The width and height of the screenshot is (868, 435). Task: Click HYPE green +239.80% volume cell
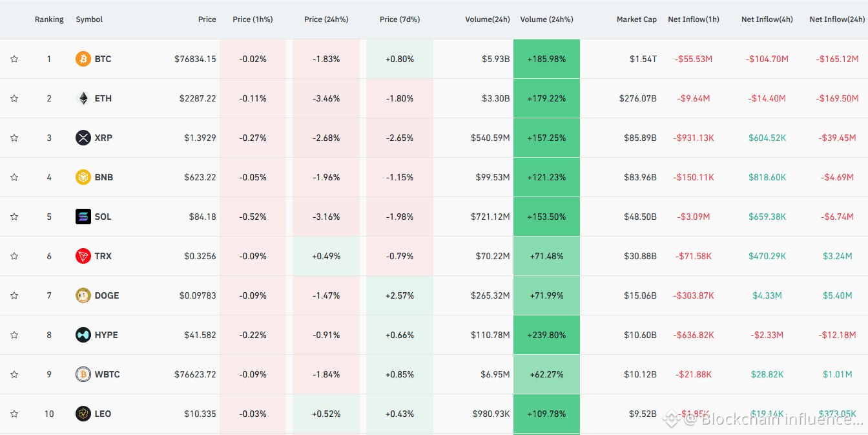[546, 335]
